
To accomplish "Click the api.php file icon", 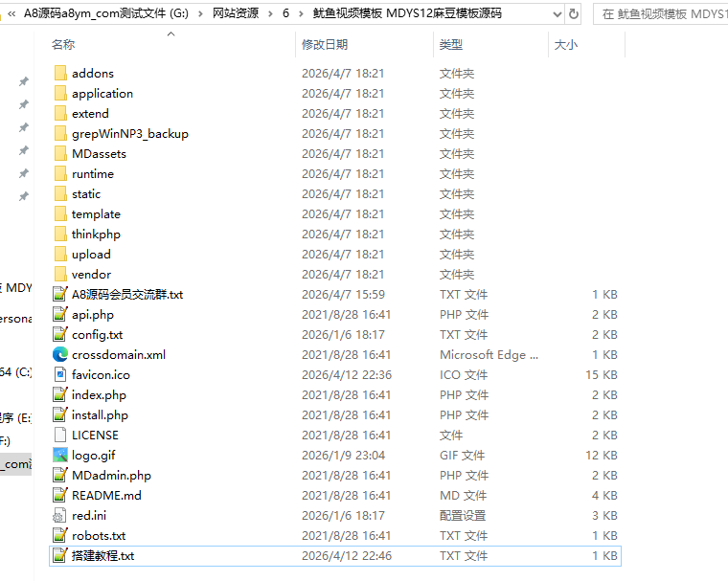I will tap(60, 314).
